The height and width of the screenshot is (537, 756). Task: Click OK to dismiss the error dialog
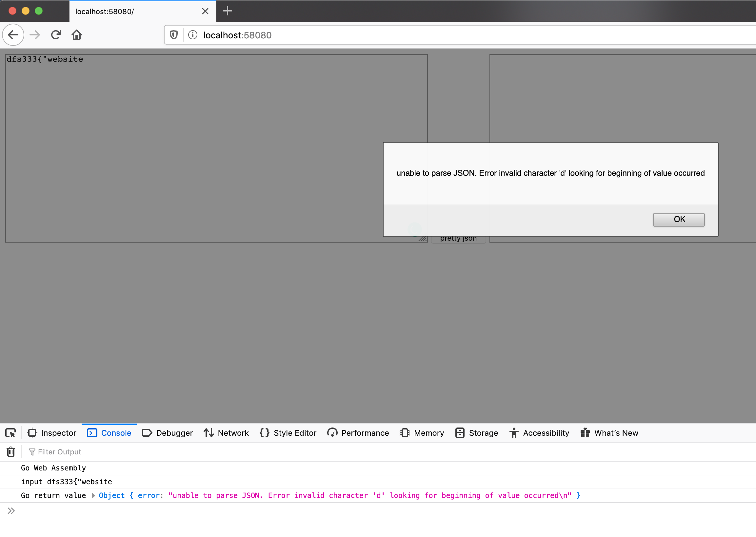pos(678,219)
